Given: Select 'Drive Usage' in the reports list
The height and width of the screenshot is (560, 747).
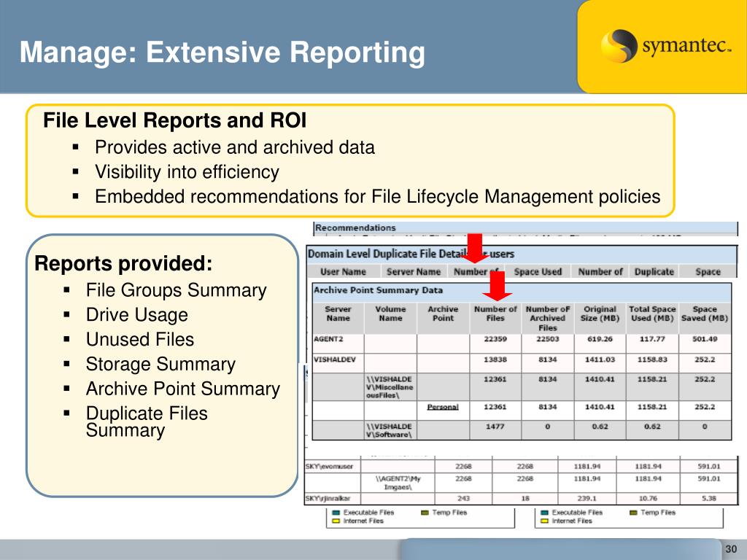Looking at the screenshot, I should [x=136, y=315].
